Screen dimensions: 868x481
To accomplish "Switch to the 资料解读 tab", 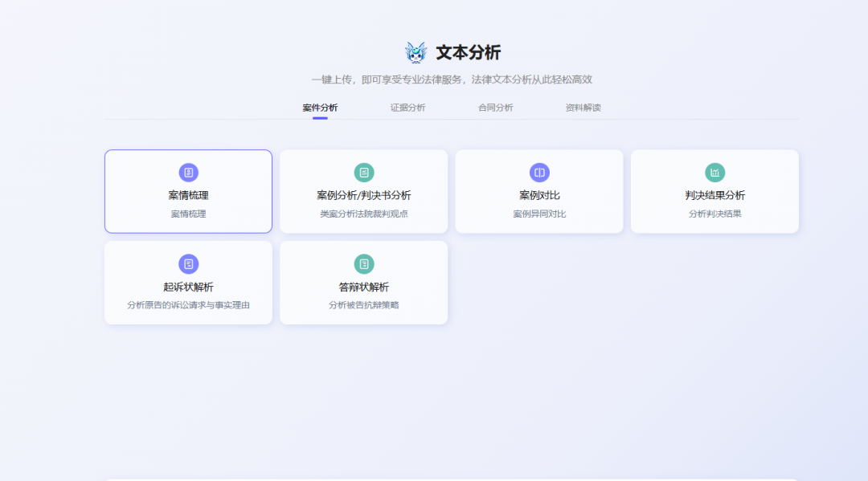I will tap(583, 106).
